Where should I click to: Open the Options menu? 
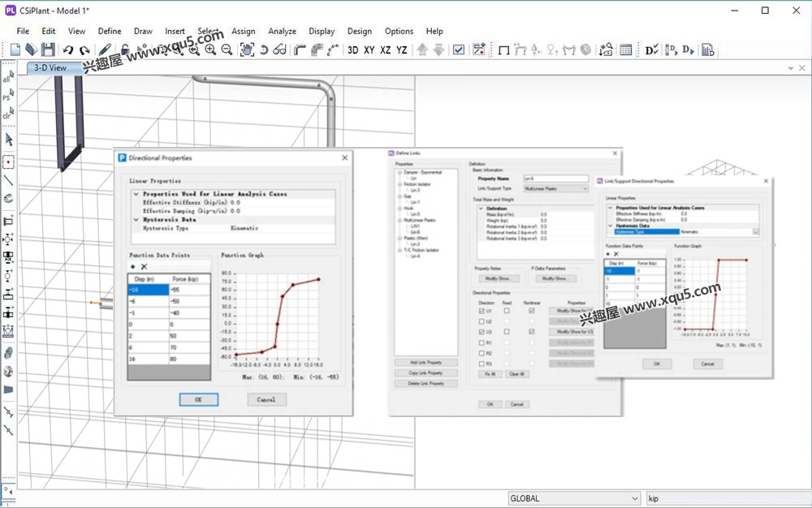[x=399, y=31]
